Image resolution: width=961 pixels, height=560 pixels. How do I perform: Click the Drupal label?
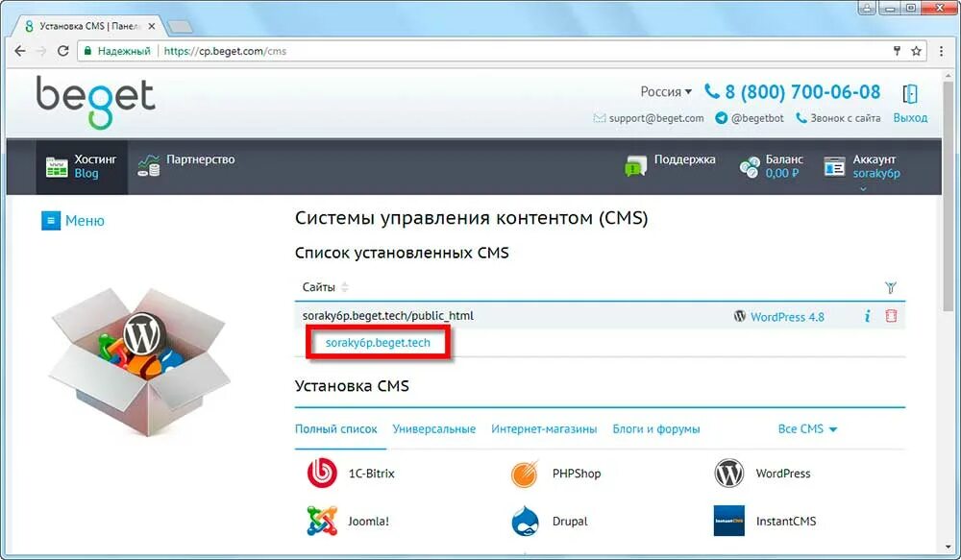(569, 522)
